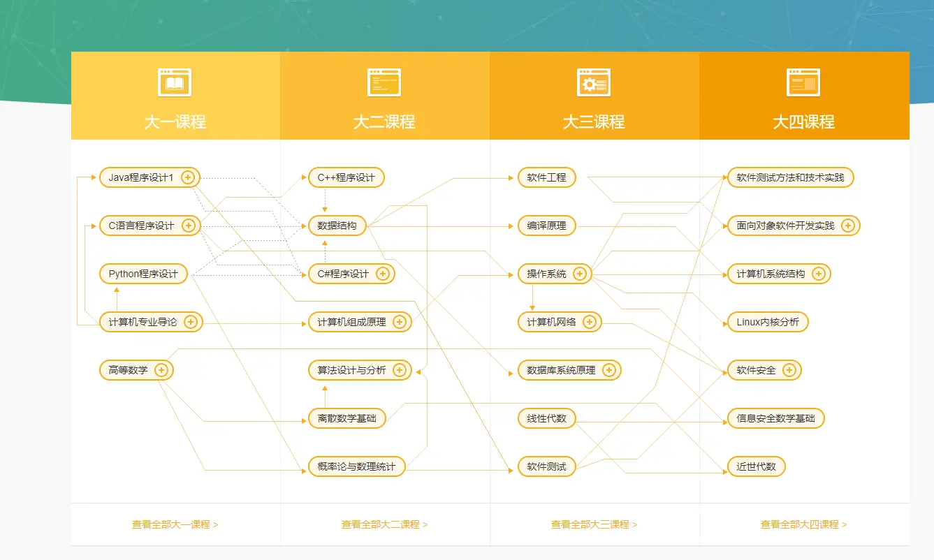Click plus icon on 数据库系统原理
The image size is (934, 560).
tap(609, 370)
